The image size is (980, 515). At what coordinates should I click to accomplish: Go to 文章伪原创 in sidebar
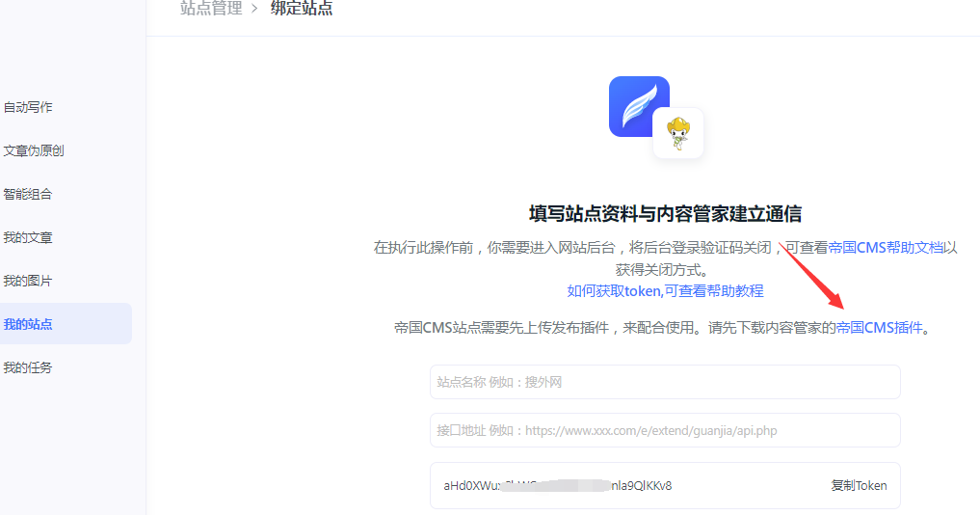pos(34,150)
